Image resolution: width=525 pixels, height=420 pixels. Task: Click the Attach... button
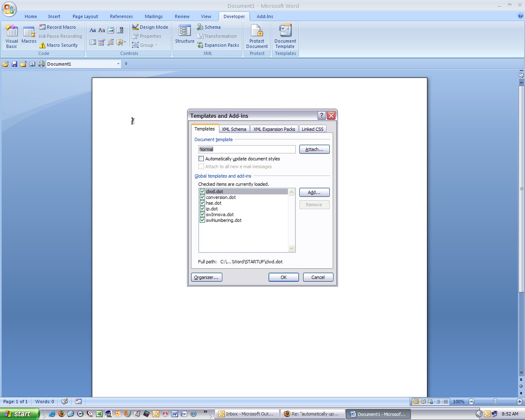pos(314,149)
